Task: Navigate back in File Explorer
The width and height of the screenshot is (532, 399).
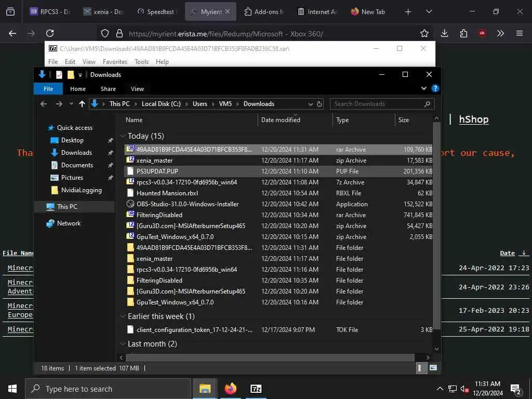Action: click(x=44, y=104)
